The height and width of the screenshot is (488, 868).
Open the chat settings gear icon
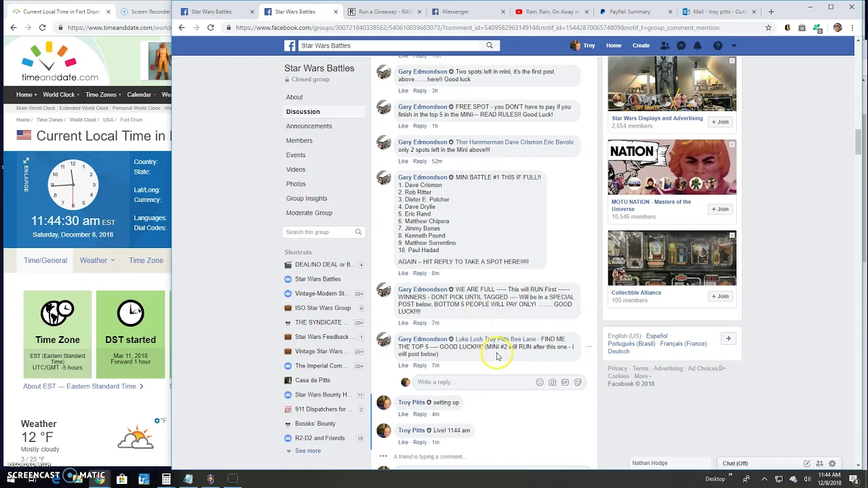point(833,464)
